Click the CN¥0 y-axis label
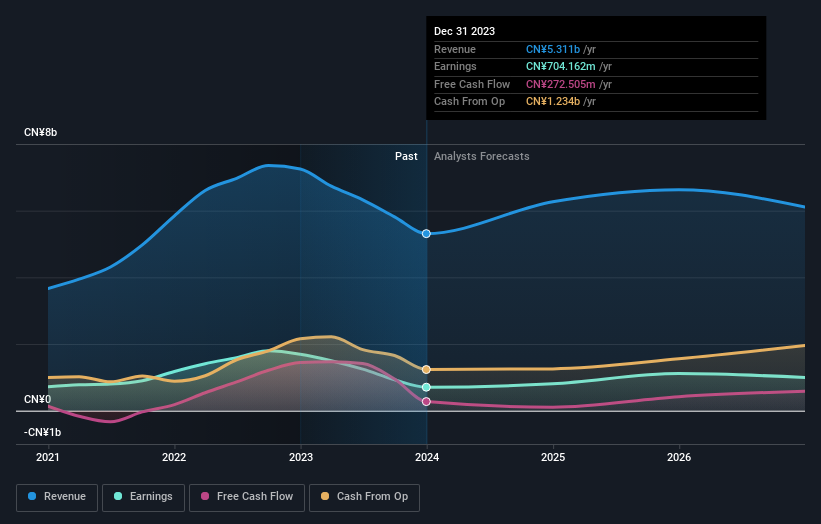The height and width of the screenshot is (524, 821). coord(38,399)
